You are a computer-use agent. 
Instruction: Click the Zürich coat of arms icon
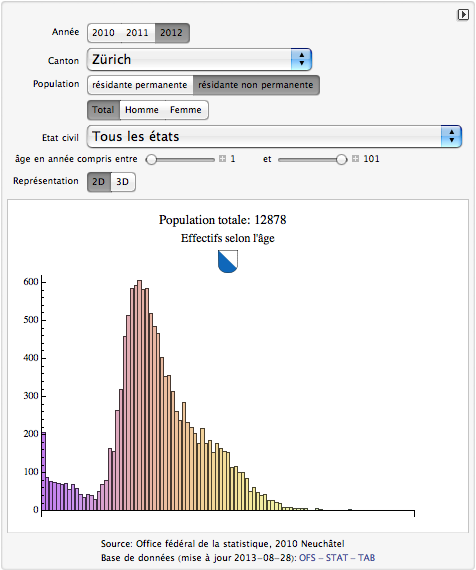(228, 261)
